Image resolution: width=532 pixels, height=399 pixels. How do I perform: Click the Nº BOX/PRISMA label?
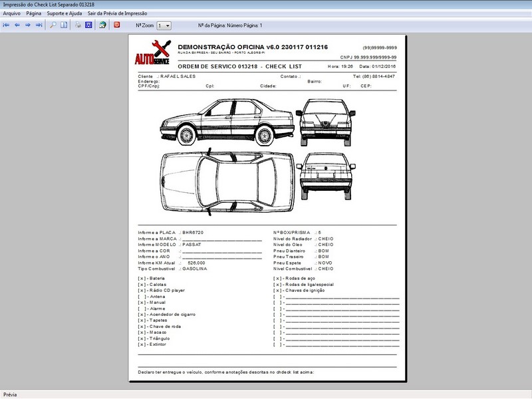coord(292,233)
